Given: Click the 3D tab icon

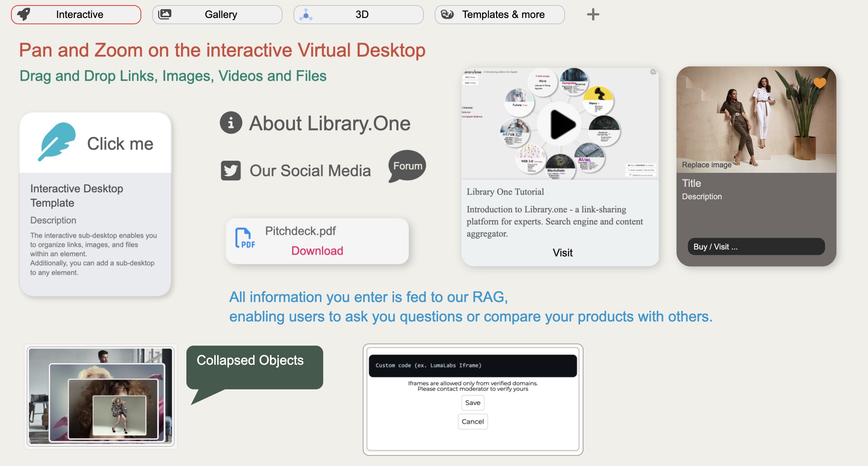Looking at the screenshot, I should 307,14.
